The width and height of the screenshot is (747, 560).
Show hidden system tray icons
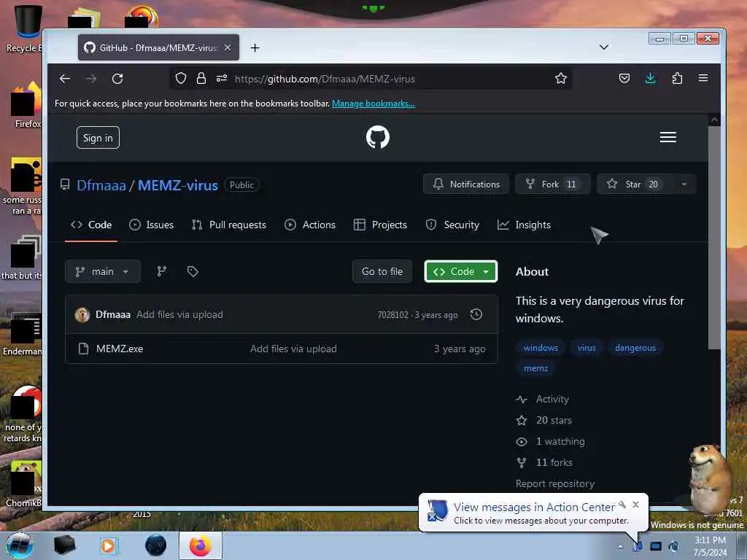[x=620, y=547]
